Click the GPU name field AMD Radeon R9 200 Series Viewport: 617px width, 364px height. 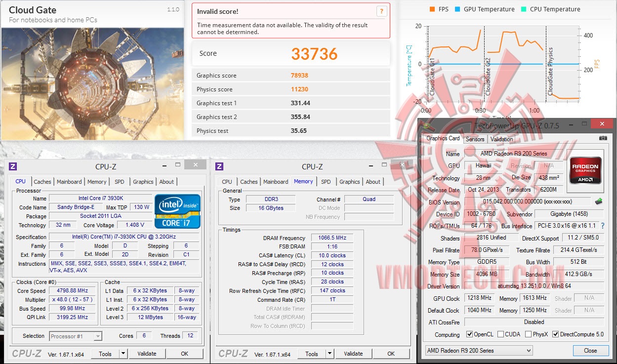pos(514,154)
